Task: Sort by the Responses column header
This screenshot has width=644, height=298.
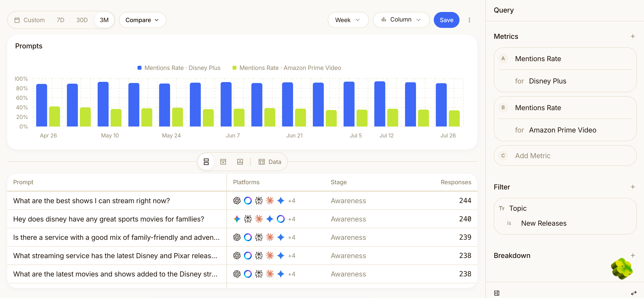Action: [x=456, y=182]
